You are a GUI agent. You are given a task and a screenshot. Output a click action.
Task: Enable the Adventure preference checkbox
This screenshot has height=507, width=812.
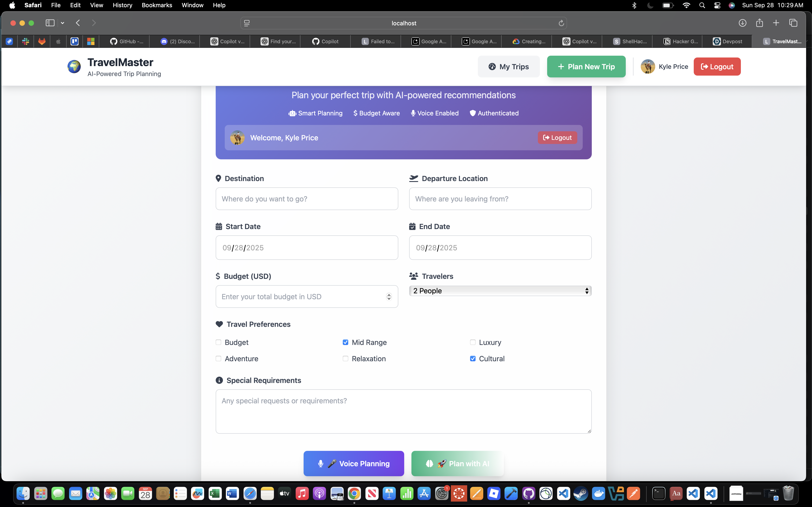coord(218,359)
